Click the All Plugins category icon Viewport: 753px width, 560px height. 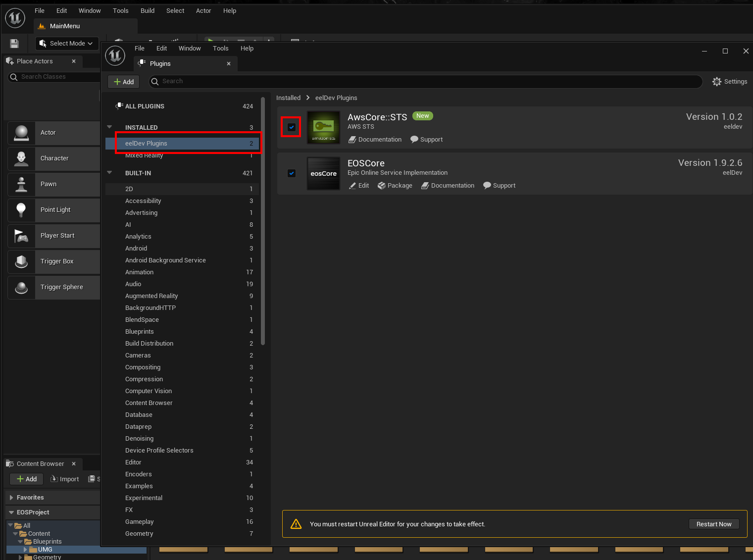pos(119,106)
